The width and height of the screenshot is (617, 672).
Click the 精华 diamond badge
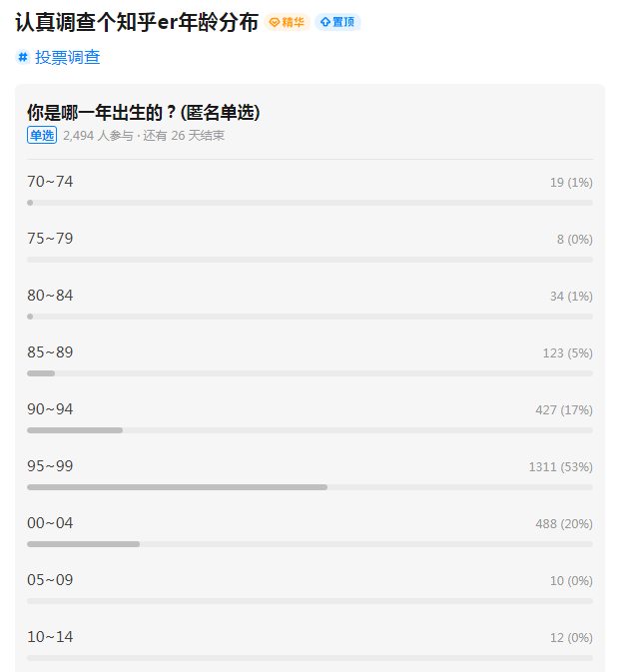click(x=288, y=22)
